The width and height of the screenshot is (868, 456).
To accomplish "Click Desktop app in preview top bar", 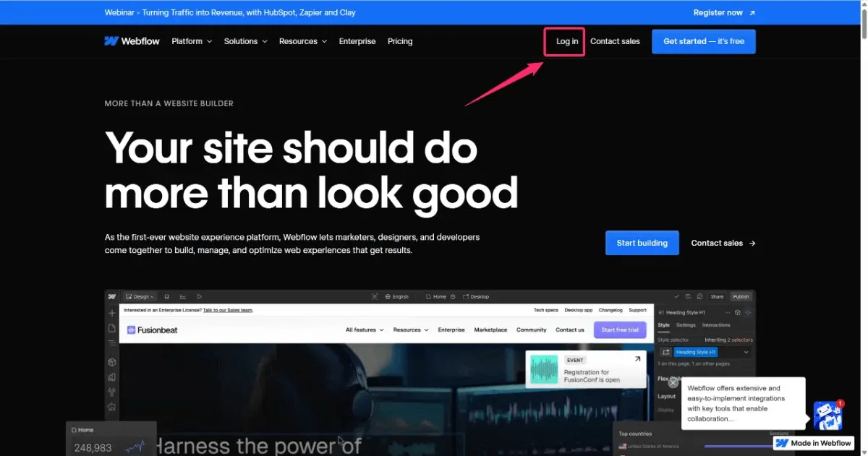I will click(x=579, y=310).
